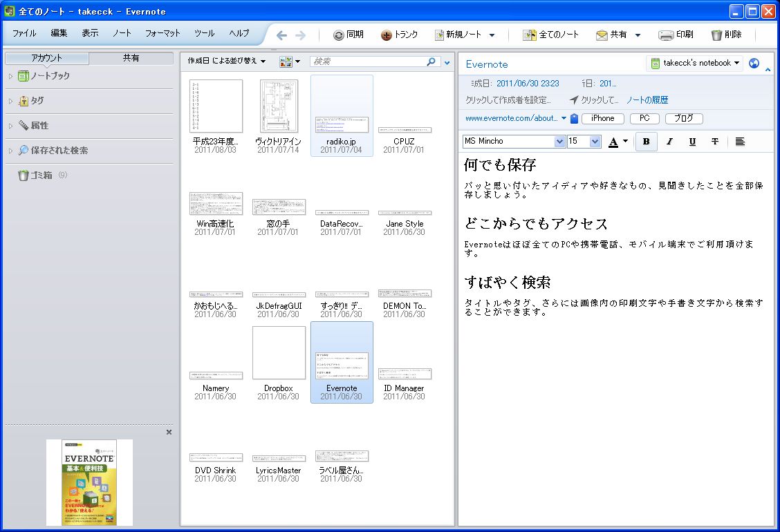Viewport: 780px width, 532px height.
Task: Click the Evernote book cover advertisement
Action: (x=89, y=482)
